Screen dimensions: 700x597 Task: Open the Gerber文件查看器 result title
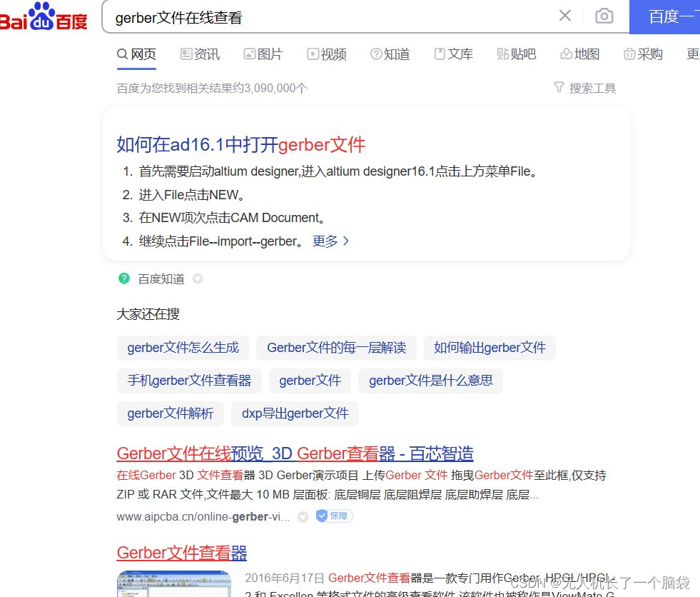click(182, 553)
